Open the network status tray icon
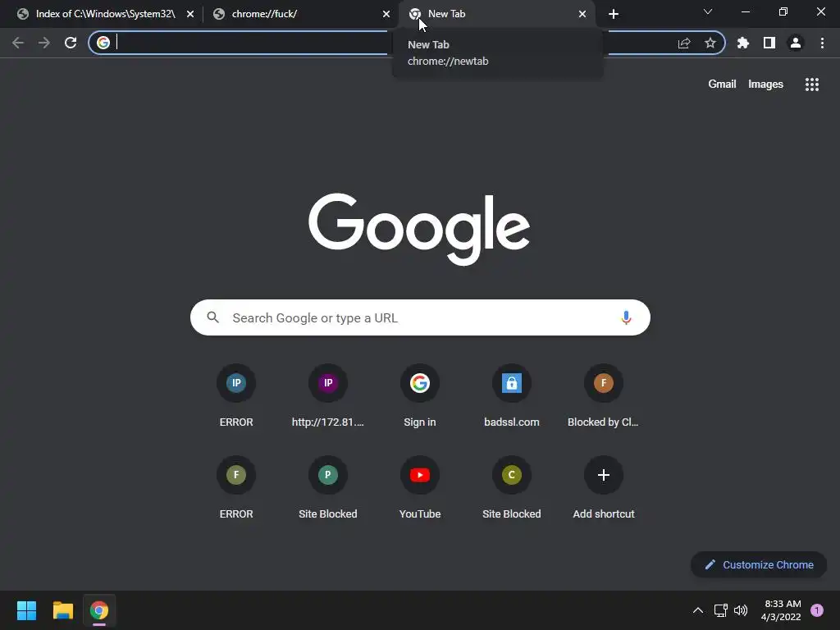Screen dimensions: 840x630 click(x=720, y=610)
